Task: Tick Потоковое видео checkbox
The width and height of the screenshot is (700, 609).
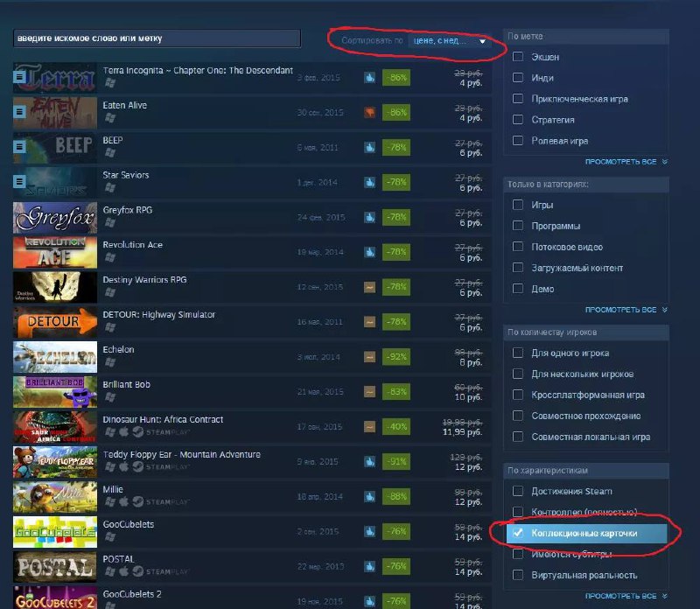Action: (518, 247)
